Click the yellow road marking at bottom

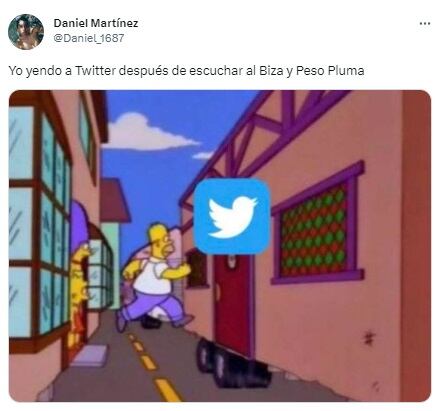[166, 389]
